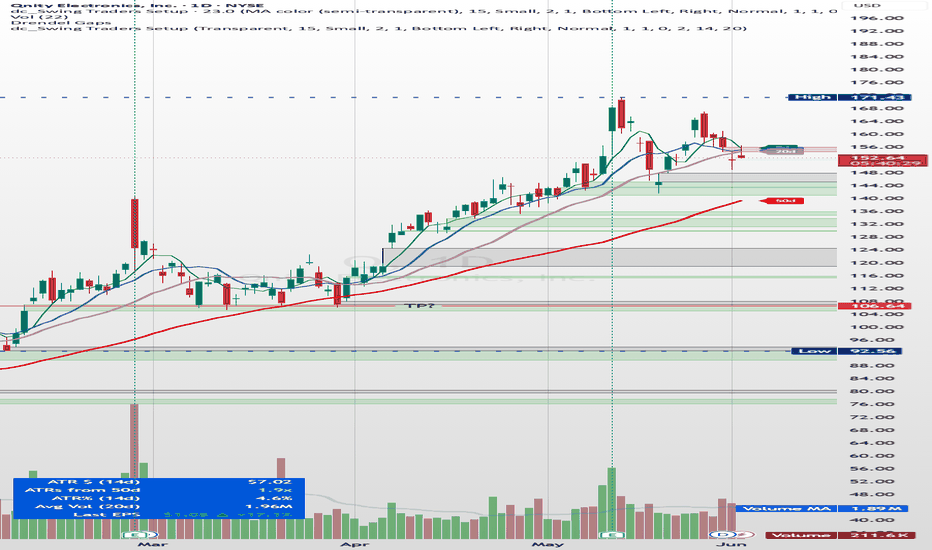
Task: Click the 57.02 value in stats table
Action: pyautogui.click(x=269, y=482)
